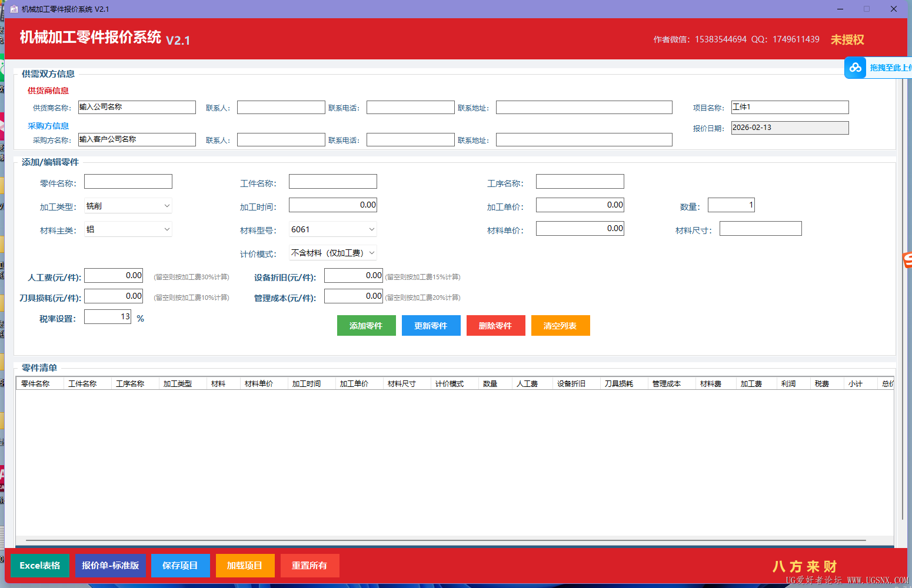Click the app icon in title bar
Viewport: 912px width, 588px height.
point(14,9)
